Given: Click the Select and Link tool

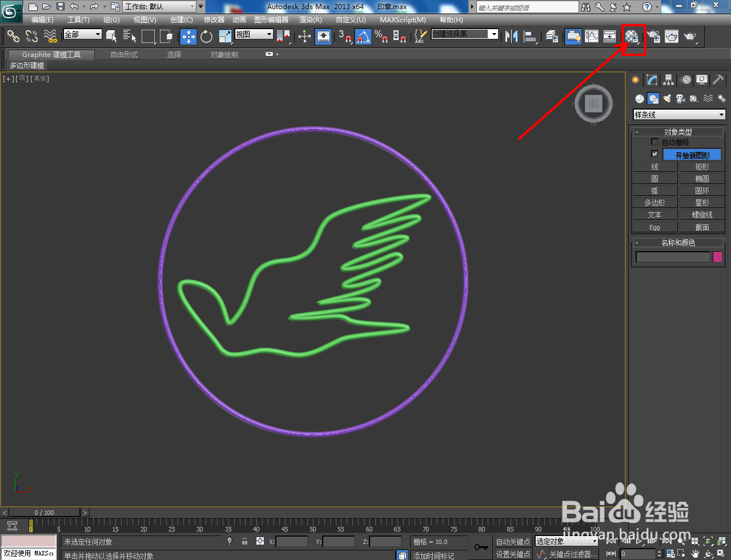Looking at the screenshot, I should click(x=13, y=37).
